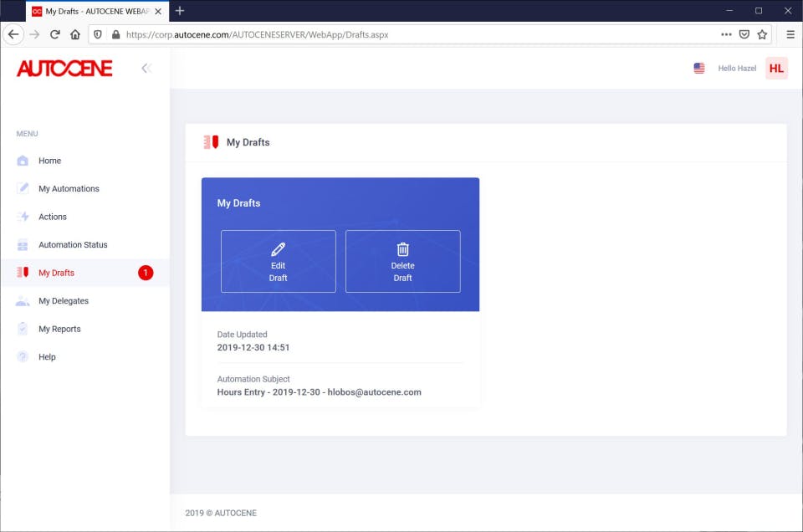Open the page actions three-dot menu
The image size is (803, 532).
pos(726,34)
